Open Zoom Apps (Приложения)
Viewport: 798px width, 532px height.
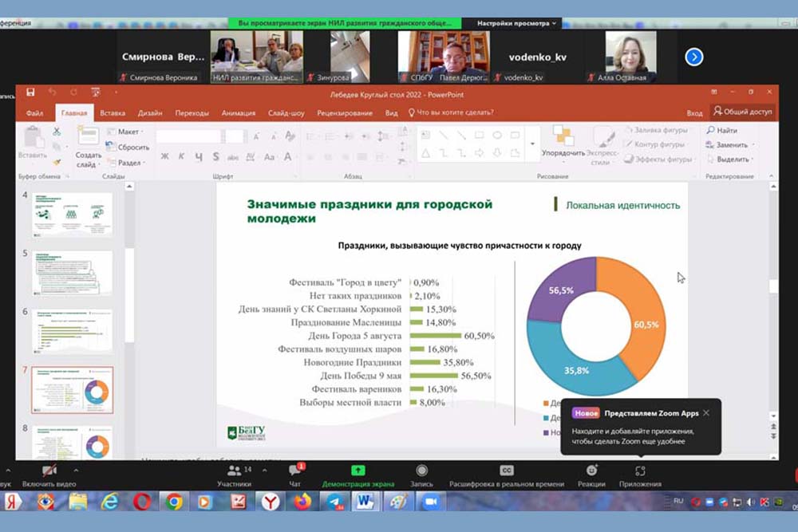tap(640, 476)
